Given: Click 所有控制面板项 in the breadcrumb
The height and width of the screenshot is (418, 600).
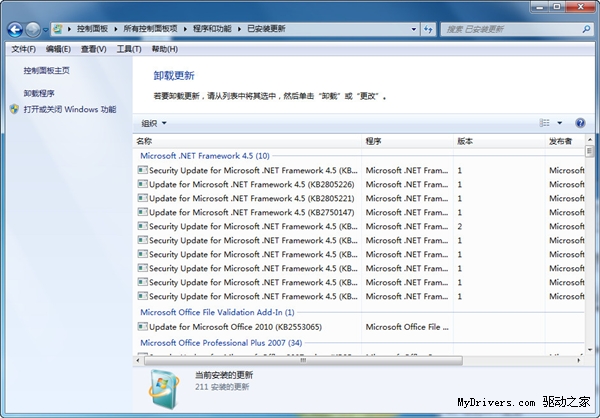Looking at the screenshot, I should (150, 29).
